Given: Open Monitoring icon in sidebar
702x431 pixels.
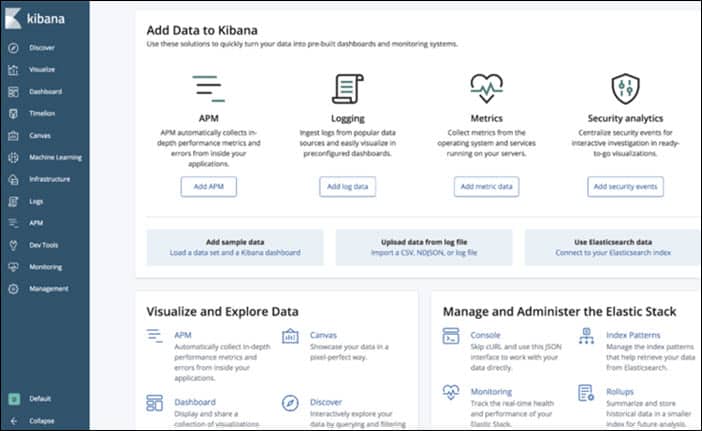Looking at the screenshot, I should (13, 267).
